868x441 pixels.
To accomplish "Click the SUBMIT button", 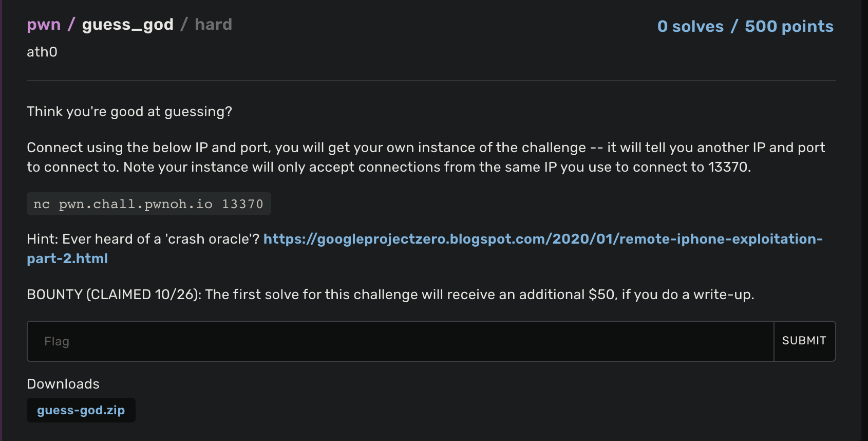I will click(x=804, y=341).
